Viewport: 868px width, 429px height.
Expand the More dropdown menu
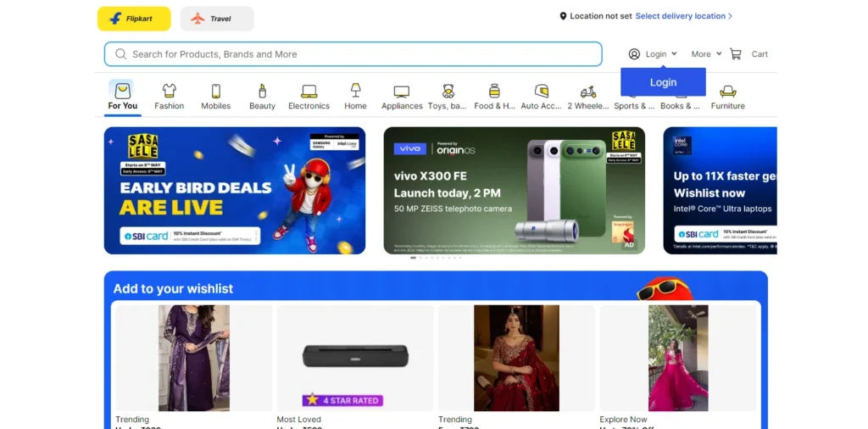coord(706,54)
